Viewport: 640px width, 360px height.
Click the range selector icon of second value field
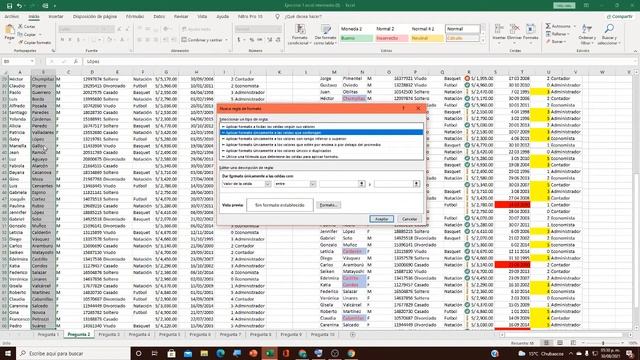(416, 184)
